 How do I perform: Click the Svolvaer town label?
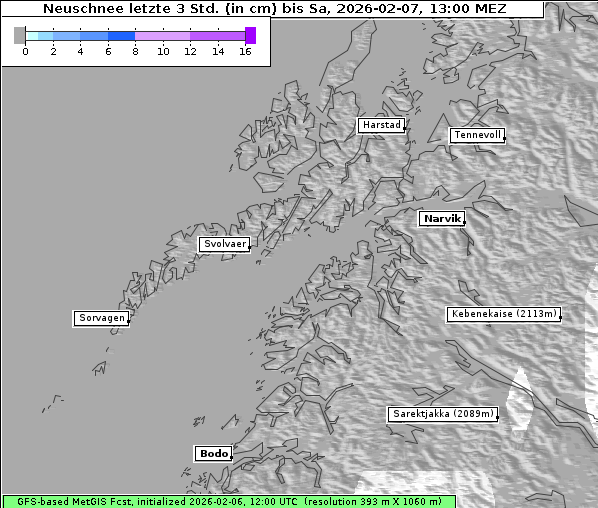coord(225,244)
